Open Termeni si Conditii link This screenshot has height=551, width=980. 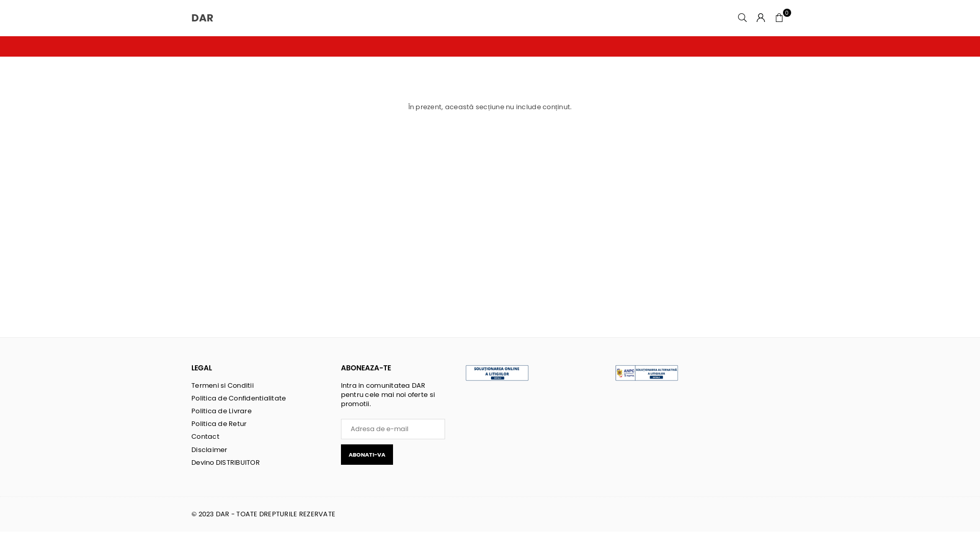223,386
